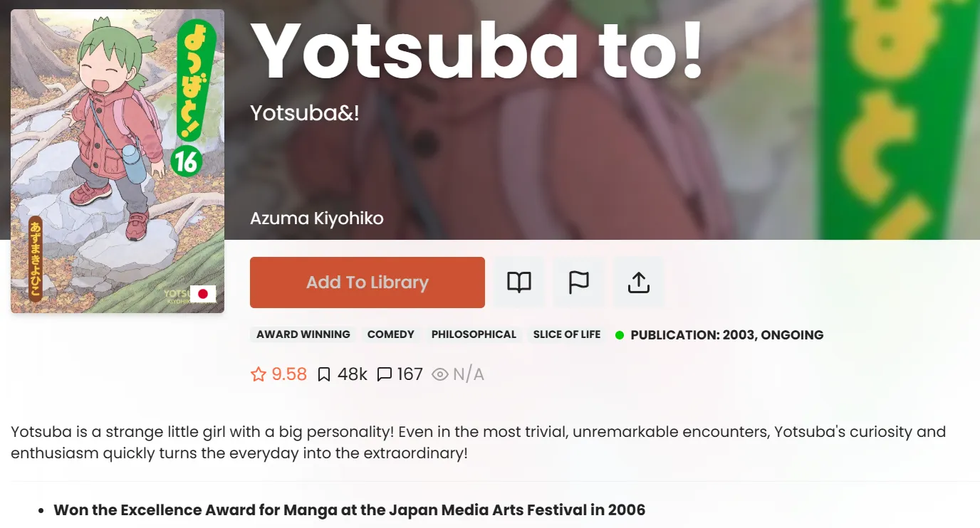The image size is (980, 528).
Task: Click the alternate title Yotsuba&!
Action: (x=305, y=112)
